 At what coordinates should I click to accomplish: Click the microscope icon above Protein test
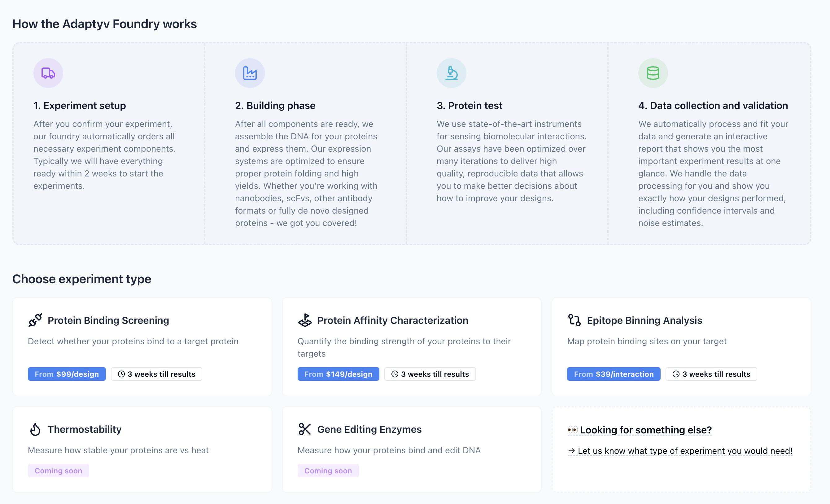click(x=451, y=73)
